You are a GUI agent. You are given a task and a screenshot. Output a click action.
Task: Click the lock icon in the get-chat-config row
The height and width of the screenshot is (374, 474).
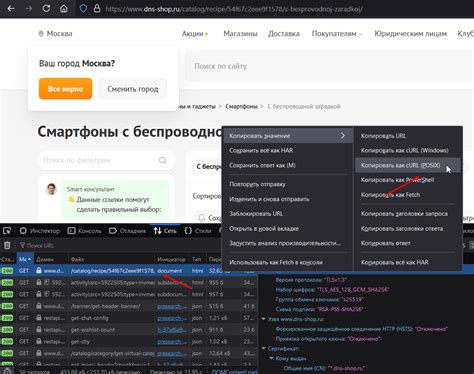click(39, 318)
